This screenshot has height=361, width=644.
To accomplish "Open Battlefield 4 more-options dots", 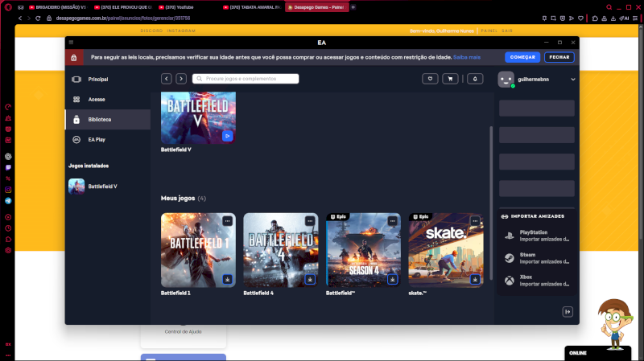I will coord(310,221).
